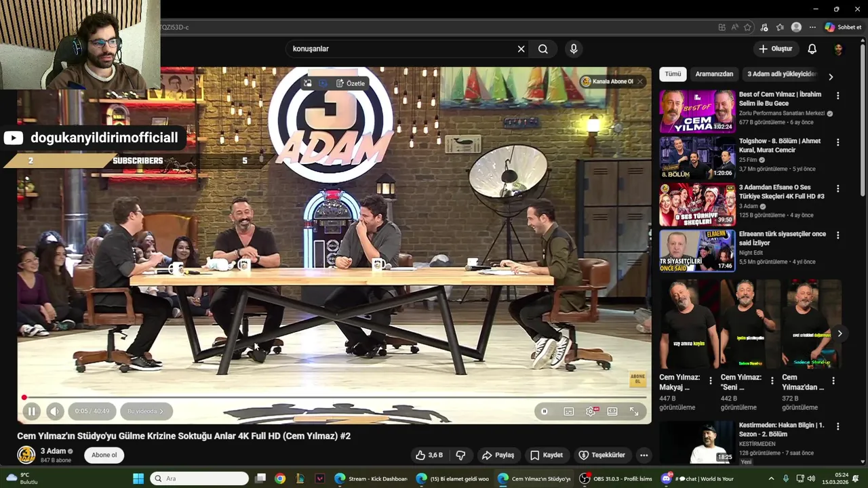Open options for 'Cem Yılmaz'dan' Short
This screenshot has width=868, height=488.
tap(833, 381)
